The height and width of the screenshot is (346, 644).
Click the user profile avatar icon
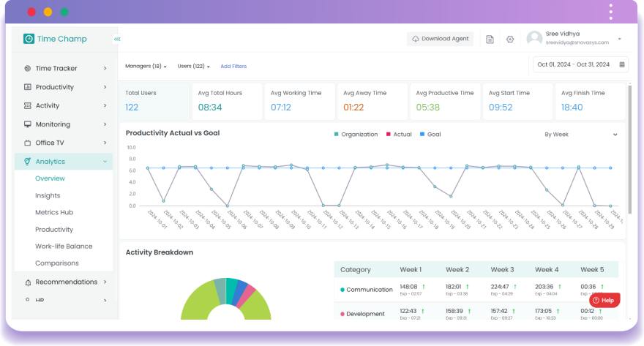click(x=534, y=39)
